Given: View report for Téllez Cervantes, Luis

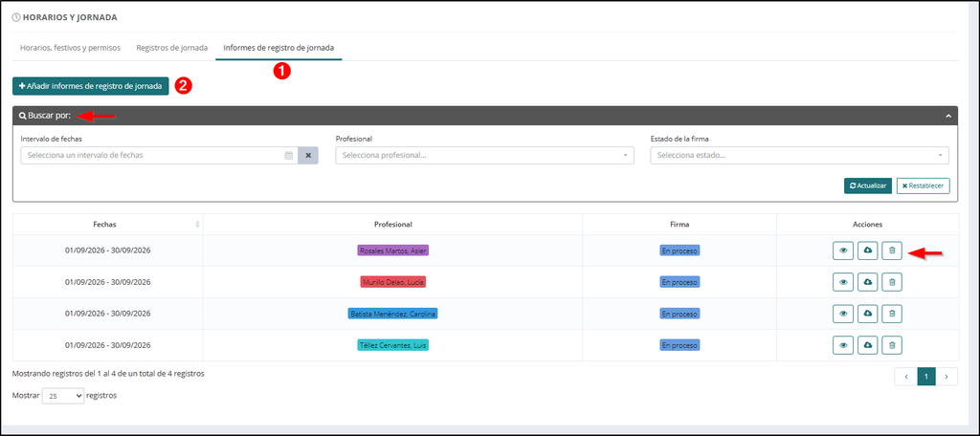Looking at the screenshot, I should click(842, 345).
